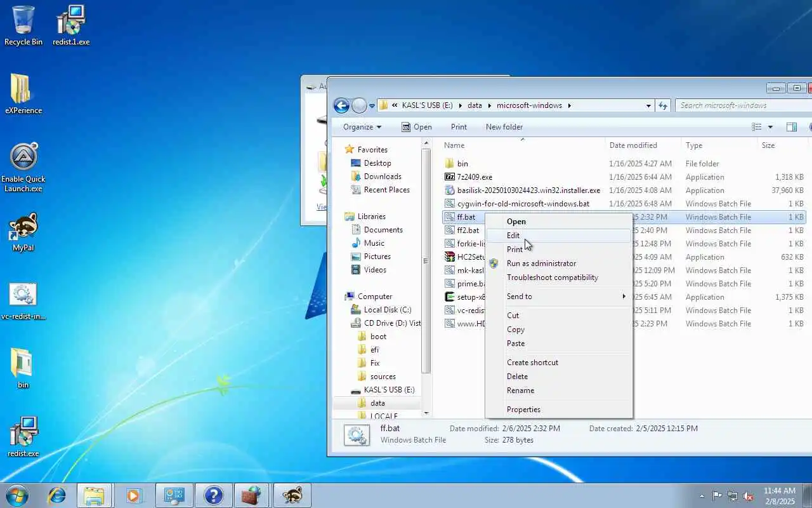Open Windows Explorer taskbar button
Viewport: 812px width, 508px height.
tap(94, 495)
